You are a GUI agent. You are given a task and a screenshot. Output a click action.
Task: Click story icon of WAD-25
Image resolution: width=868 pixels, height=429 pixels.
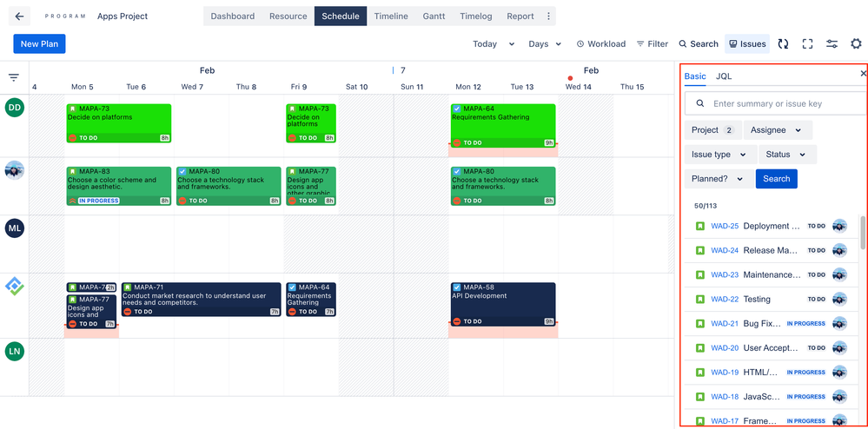tap(699, 226)
